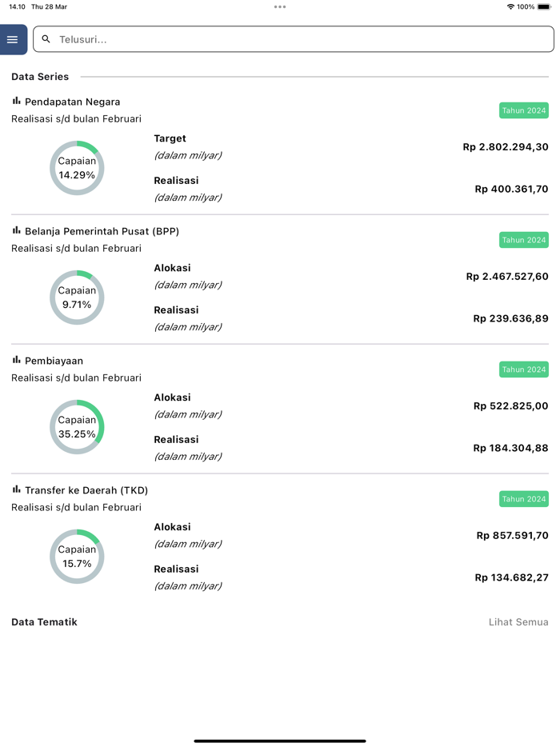
Task: Click bar chart icon beside Belanja Pemerintah Pusat
Action: [x=16, y=230]
